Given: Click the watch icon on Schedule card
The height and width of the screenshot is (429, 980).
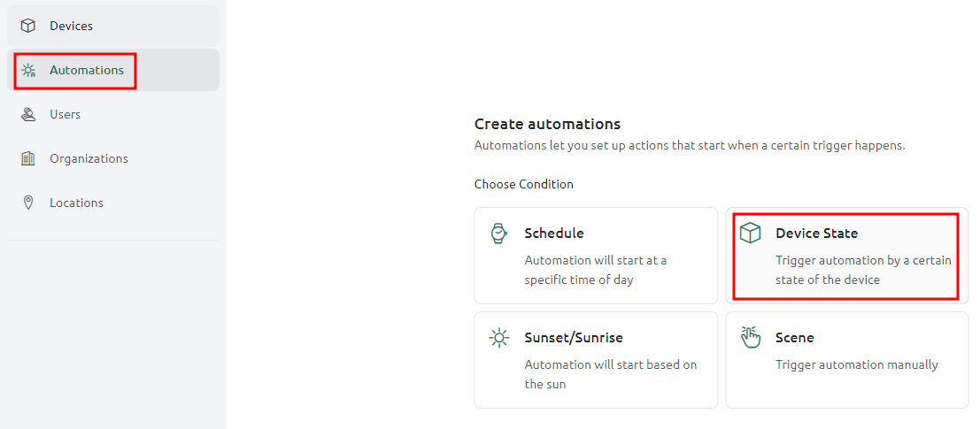Looking at the screenshot, I should click(x=498, y=233).
